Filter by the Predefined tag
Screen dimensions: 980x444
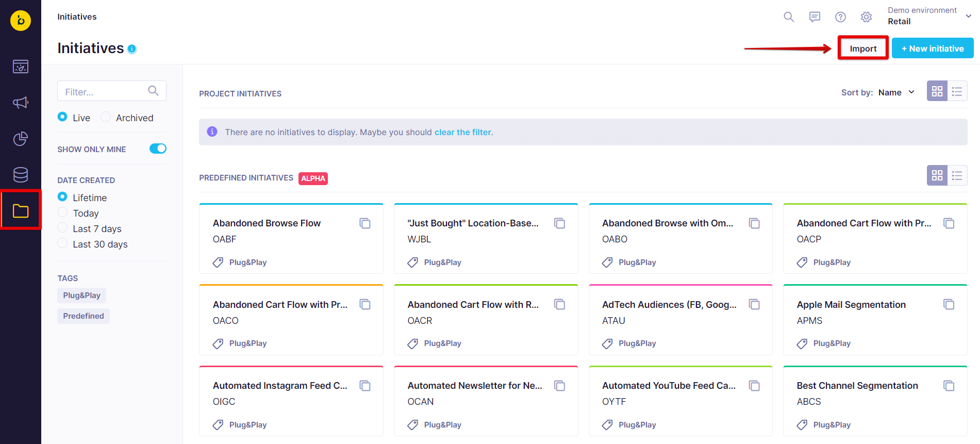click(84, 316)
